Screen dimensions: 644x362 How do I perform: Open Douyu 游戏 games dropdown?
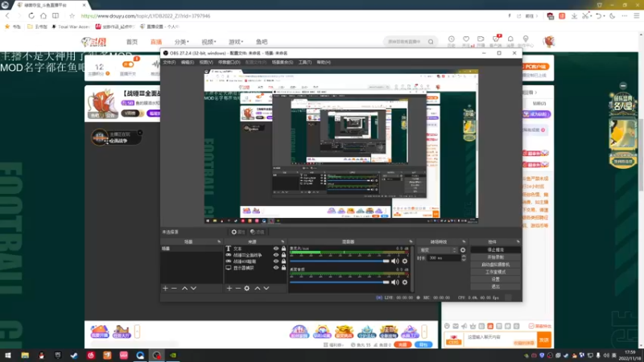(236, 42)
